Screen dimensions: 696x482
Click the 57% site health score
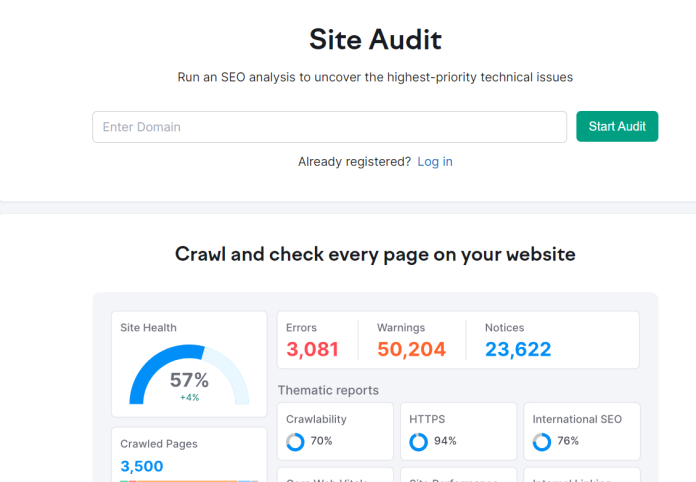point(190,380)
